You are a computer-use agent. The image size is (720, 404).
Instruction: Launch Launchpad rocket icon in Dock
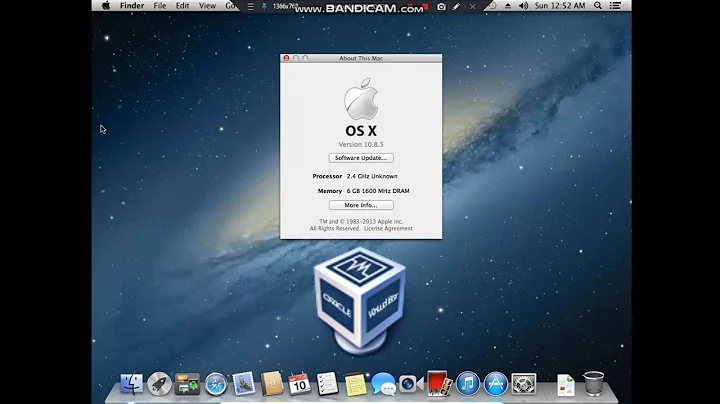pos(159,383)
